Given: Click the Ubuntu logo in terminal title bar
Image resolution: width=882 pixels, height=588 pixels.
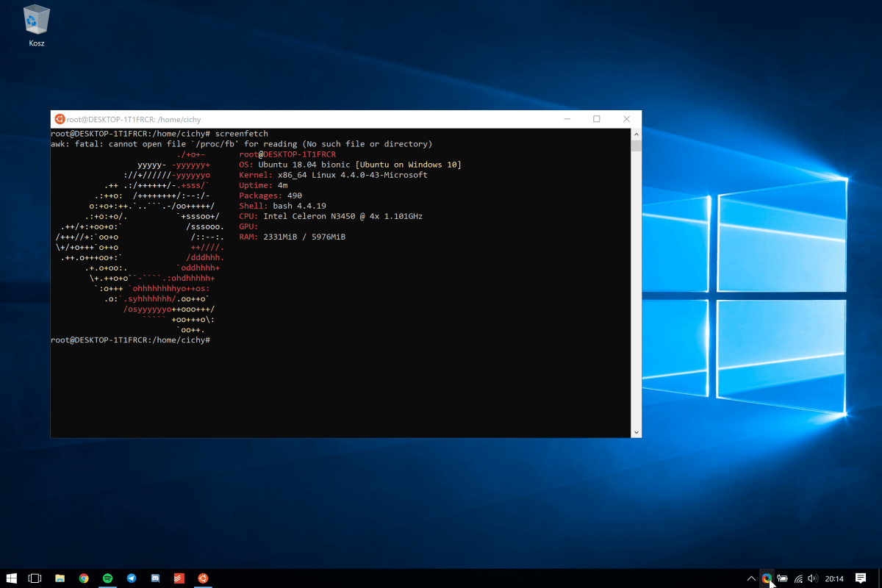Looking at the screenshot, I should (60, 119).
